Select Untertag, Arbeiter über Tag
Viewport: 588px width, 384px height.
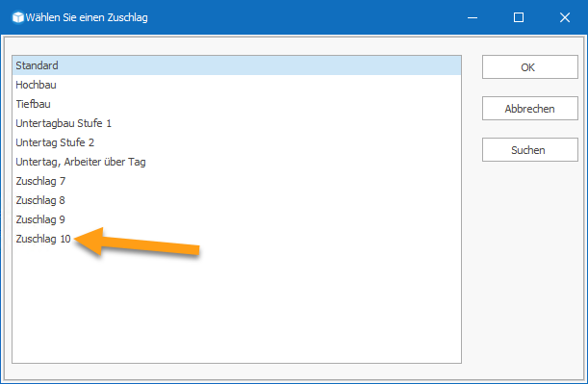[x=237, y=162]
